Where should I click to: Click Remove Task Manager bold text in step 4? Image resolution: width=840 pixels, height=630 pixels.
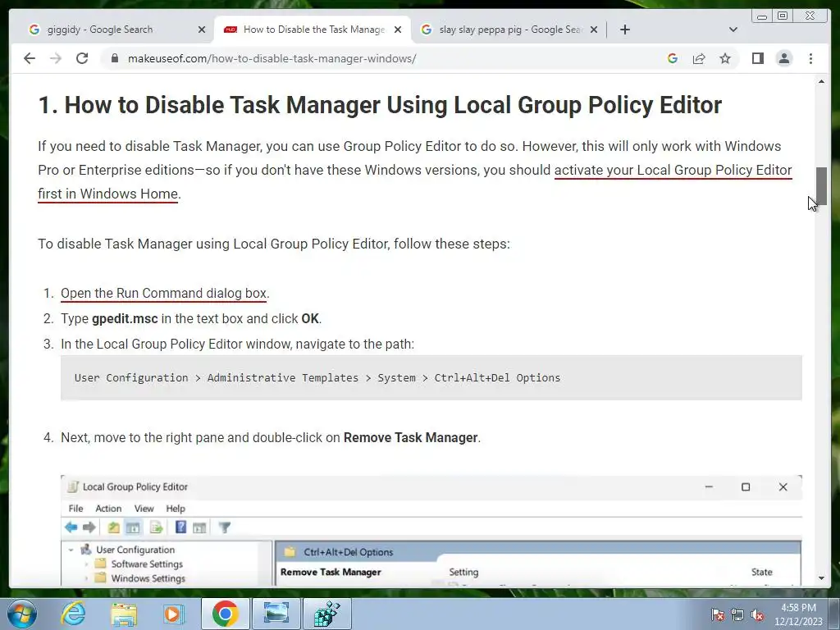click(410, 438)
